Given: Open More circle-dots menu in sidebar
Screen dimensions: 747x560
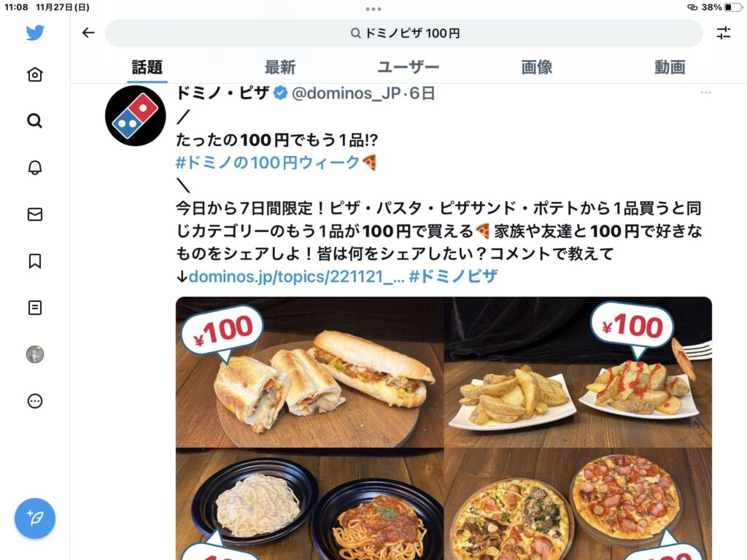Looking at the screenshot, I should (35, 401).
